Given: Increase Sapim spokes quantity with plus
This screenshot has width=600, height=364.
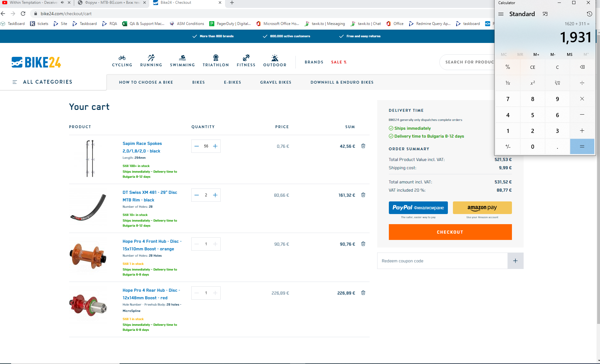Looking at the screenshot, I should point(215,146).
